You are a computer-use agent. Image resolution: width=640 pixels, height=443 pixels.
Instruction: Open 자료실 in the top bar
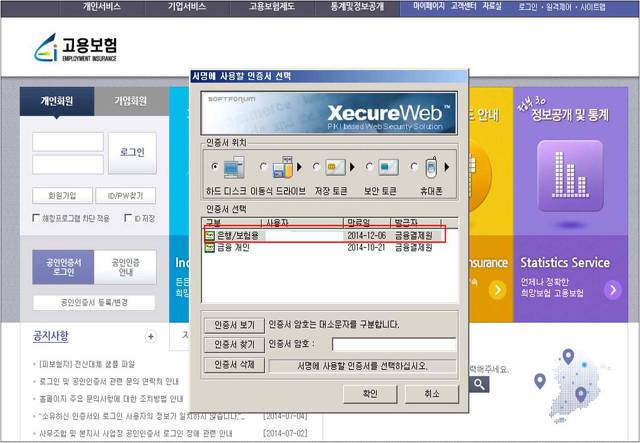[492, 7]
